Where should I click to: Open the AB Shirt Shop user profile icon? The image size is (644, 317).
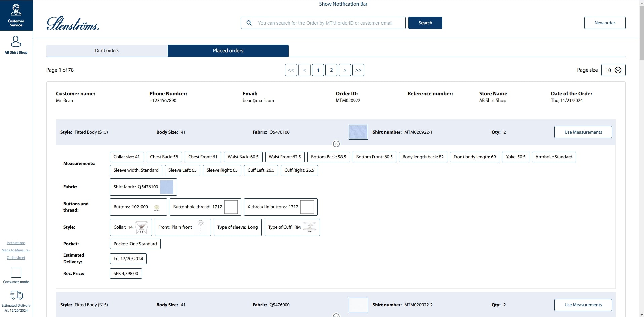pos(16,42)
